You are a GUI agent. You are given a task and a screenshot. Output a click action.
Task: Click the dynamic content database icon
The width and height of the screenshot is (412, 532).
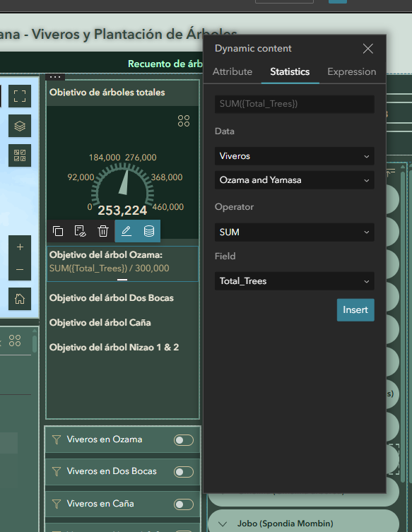coord(149,231)
